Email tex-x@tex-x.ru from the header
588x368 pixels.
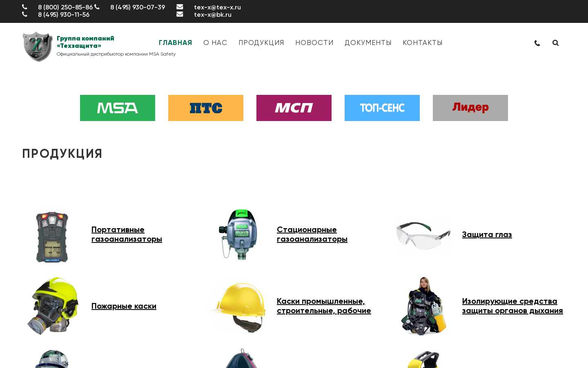point(217,7)
